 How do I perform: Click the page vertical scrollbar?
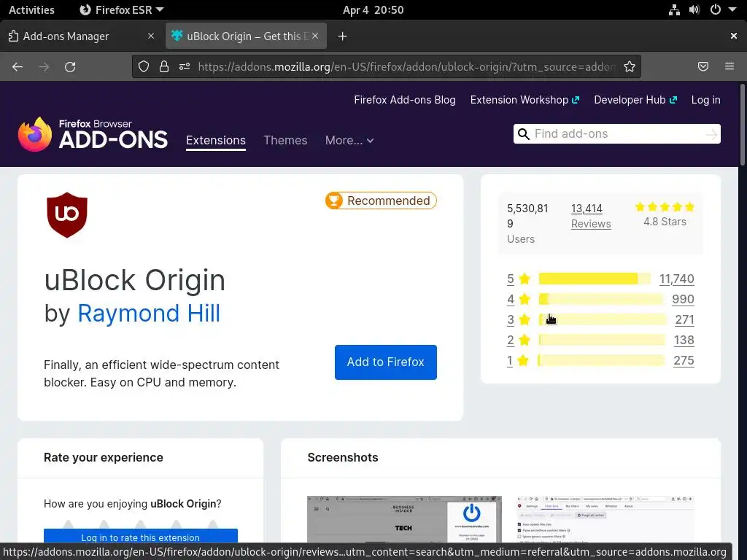[x=742, y=125]
